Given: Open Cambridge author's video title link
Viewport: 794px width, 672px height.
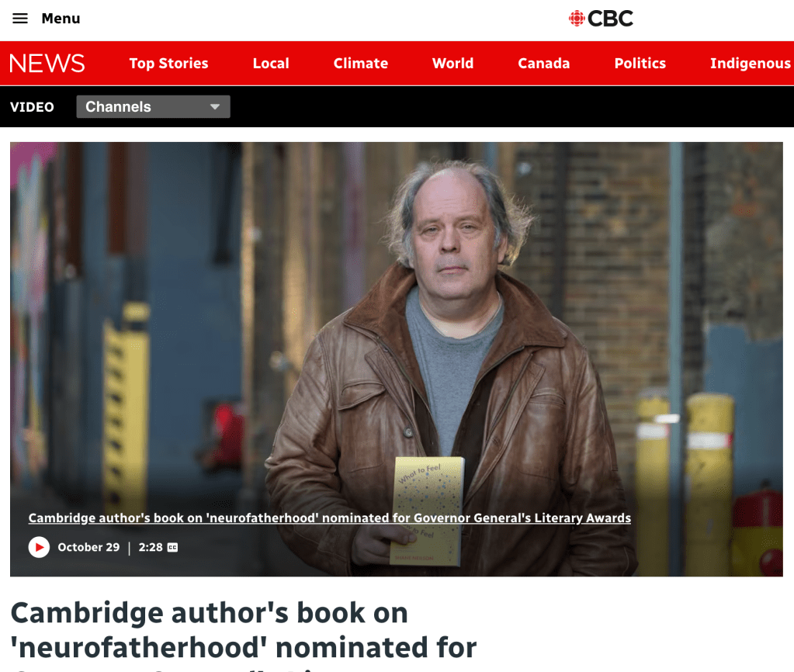Looking at the screenshot, I should tap(330, 518).
